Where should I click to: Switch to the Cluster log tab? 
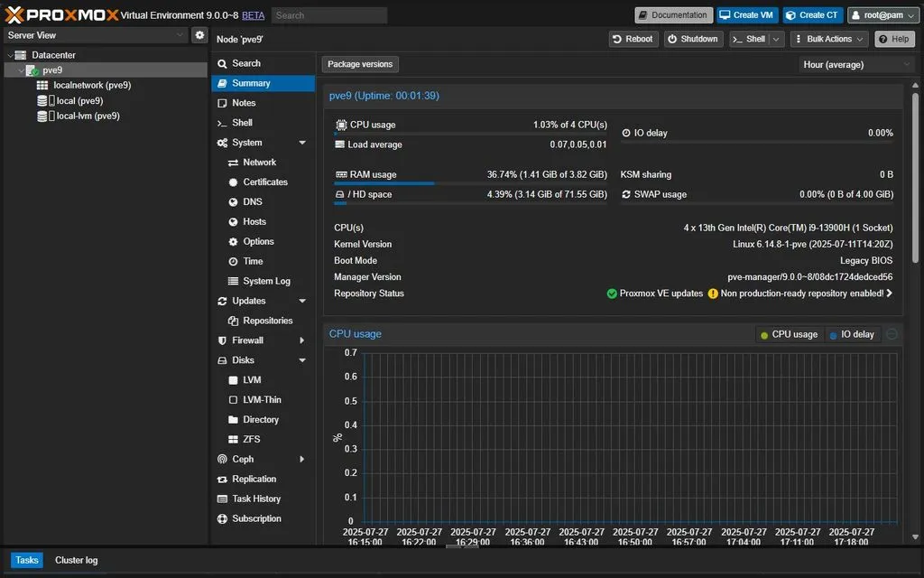click(x=76, y=560)
